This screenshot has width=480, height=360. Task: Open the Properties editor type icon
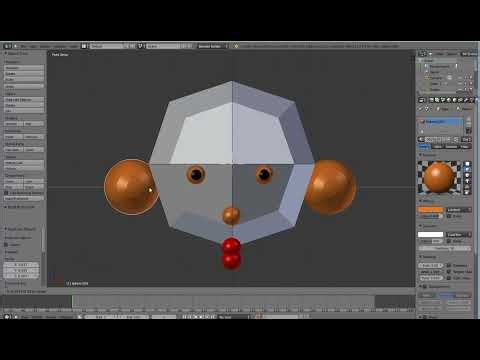[x=422, y=100]
